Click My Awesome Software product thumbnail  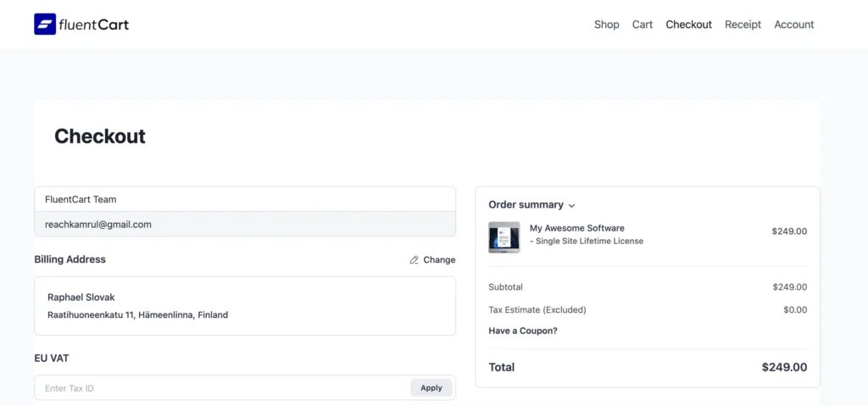(504, 237)
